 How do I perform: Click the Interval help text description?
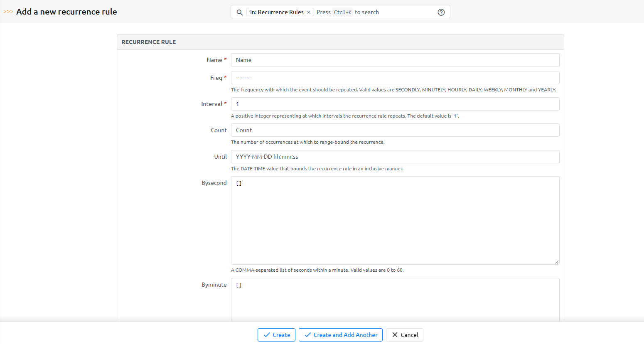[x=345, y=116]
